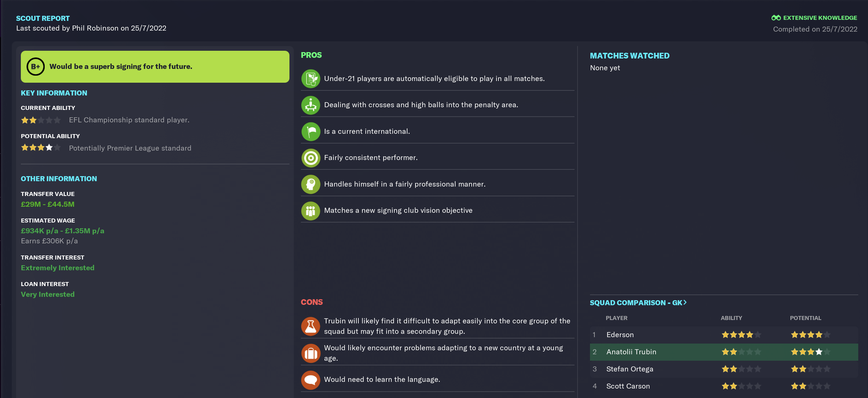
Task: Click the Extensive Knowledge binoculars icon
Action: (x=776, y=18)
